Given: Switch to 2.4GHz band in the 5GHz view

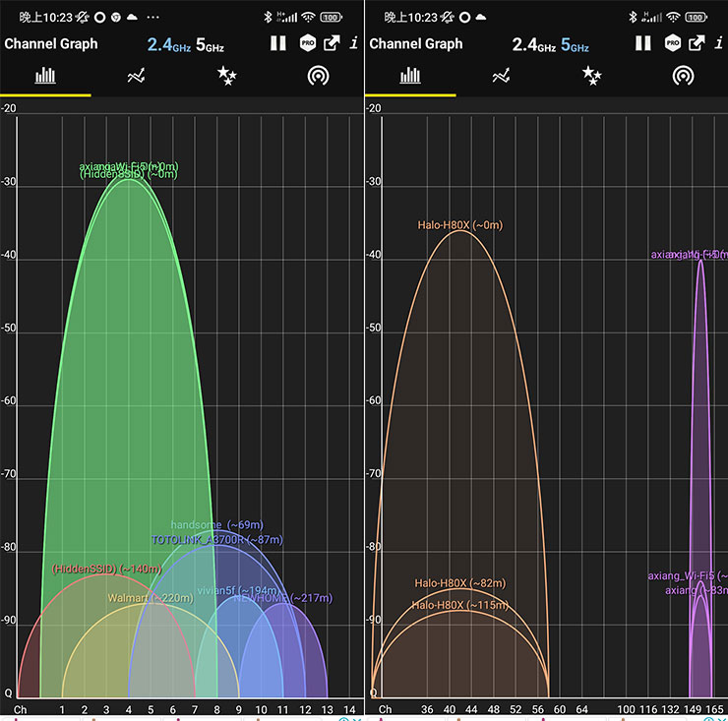Looking at the screenshot, I should (x=532, y=44).
